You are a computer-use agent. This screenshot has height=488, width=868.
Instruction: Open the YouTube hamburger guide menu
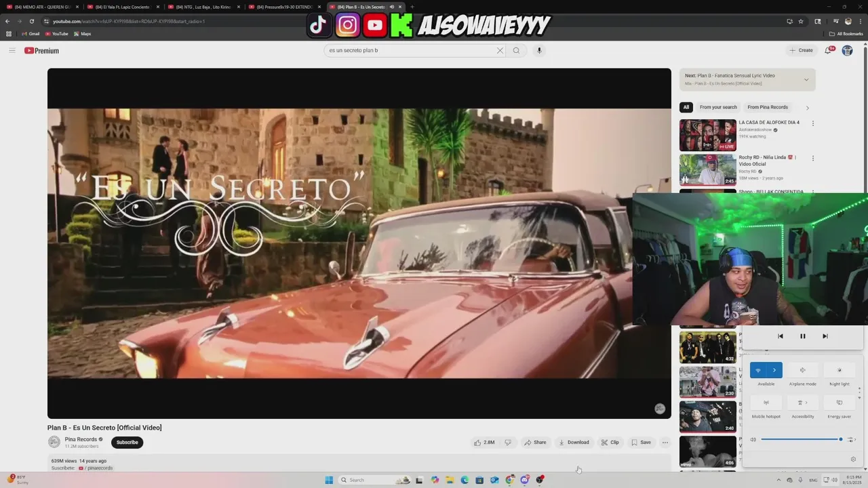[12, 50]
